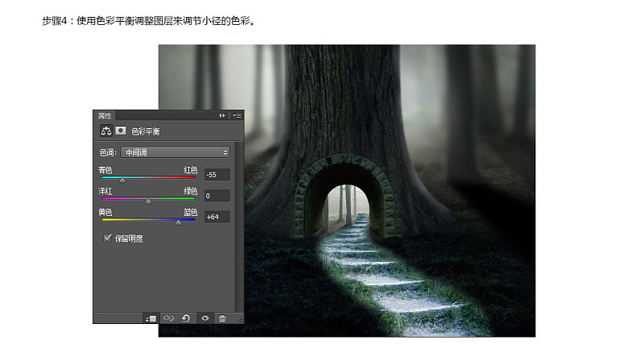Toggle the 保留明度 checkbox
This screenshot has width=644, height=353.
click(x=107, y=238)
